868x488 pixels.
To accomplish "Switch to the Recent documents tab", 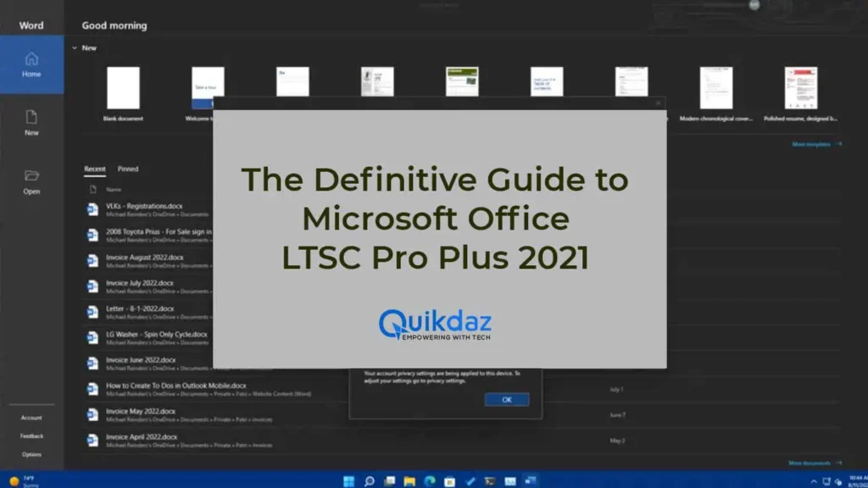I will click(x=95, y=169).
